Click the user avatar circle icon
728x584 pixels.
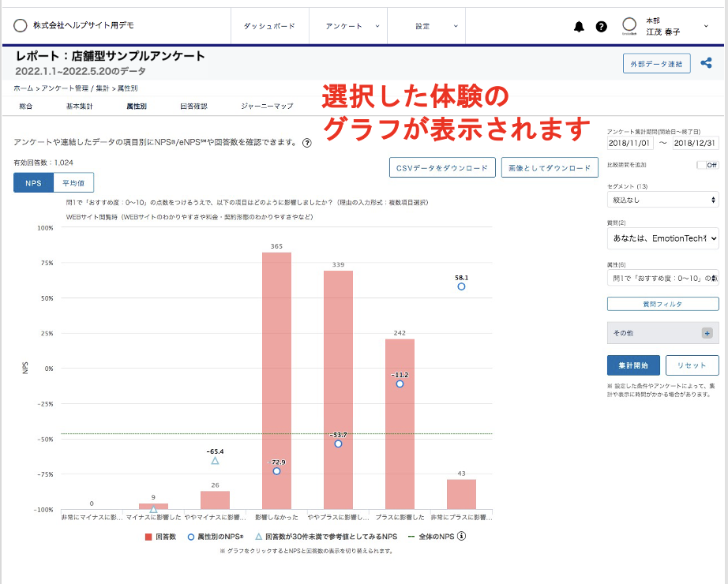[x=629, y=25]
